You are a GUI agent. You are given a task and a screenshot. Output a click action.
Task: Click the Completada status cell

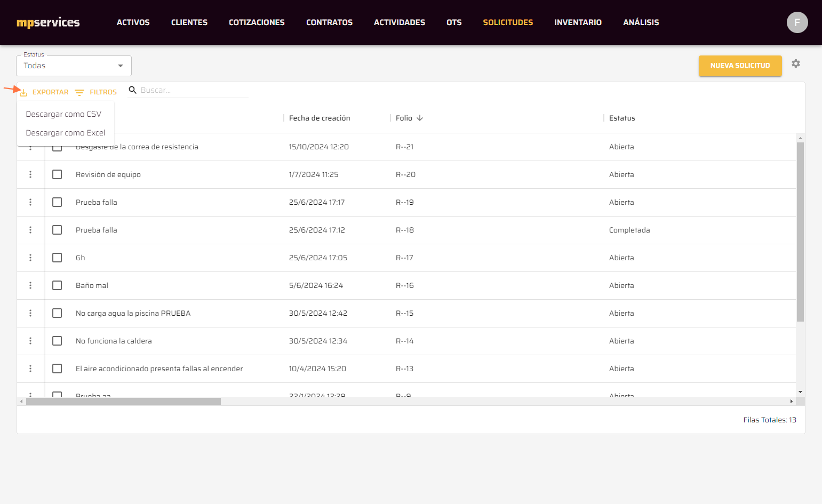tap(629, 230)
